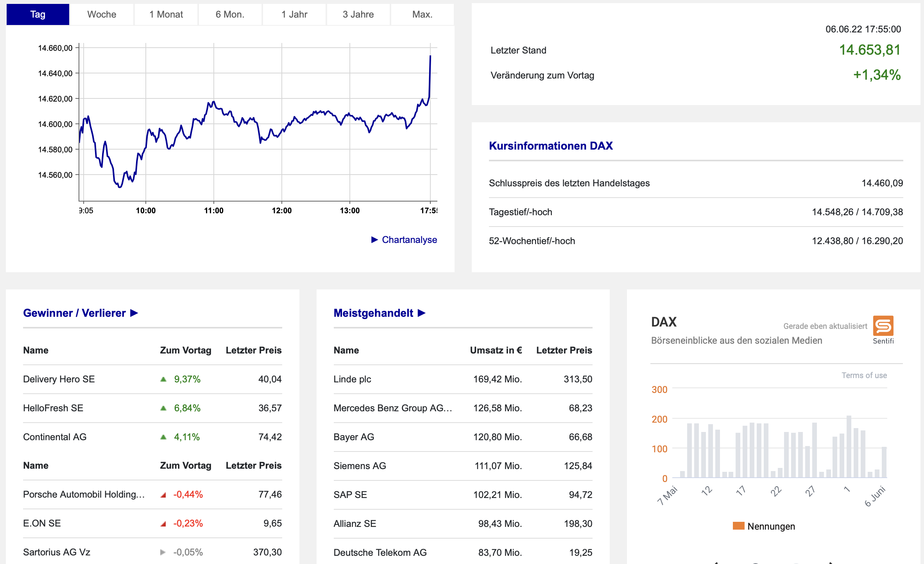Open the Terms of use link
The height and width of the screenshot is (564, 924).
click(864, 375)
